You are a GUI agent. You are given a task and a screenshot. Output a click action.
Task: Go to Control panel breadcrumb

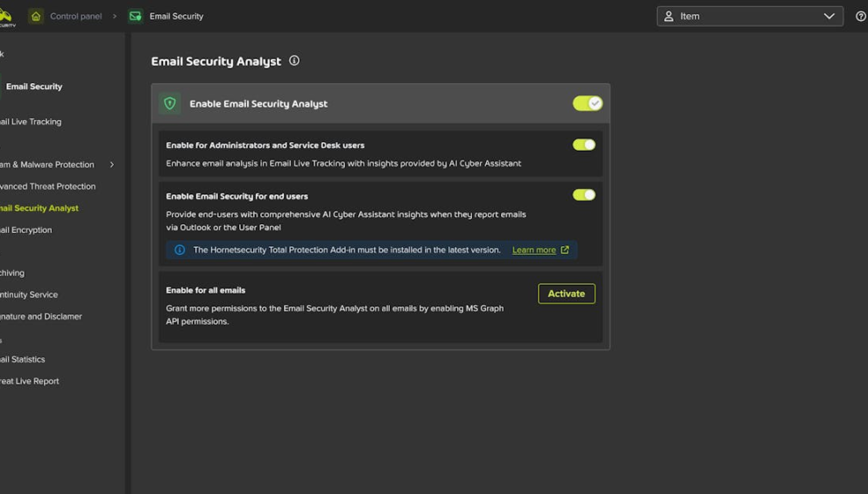click(x=76, y=16)
